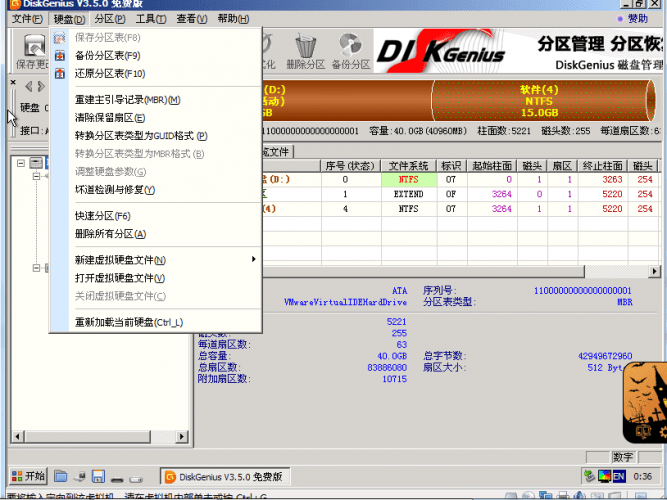Click the partition table horizontal scrollbar track

click(x=616, y=271)
